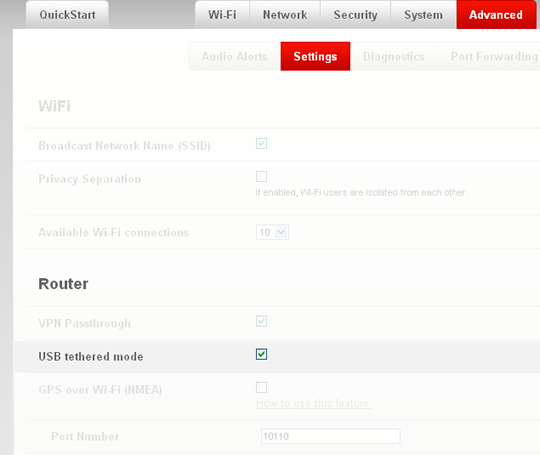Uncheck the USB tethered mode checkbox
540x455 pixels.
[261, 354]
